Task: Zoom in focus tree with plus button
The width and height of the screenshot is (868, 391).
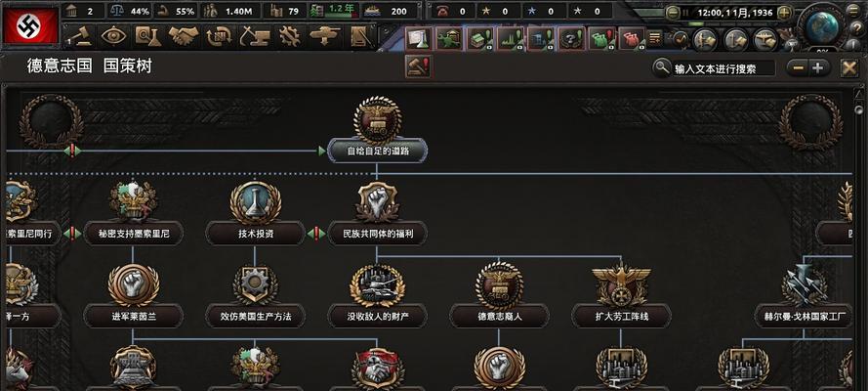Action: tap(818, 68)
